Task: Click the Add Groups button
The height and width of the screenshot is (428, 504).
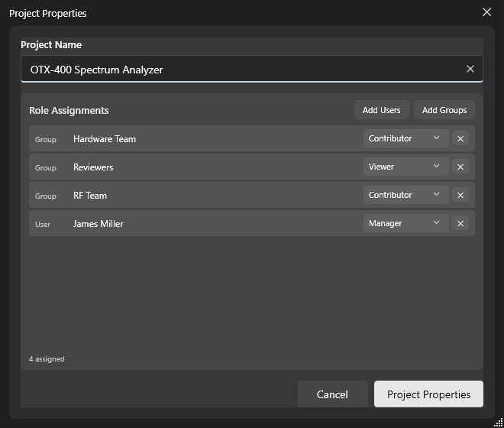Action: pyautogui.click(x=444, y=110)
